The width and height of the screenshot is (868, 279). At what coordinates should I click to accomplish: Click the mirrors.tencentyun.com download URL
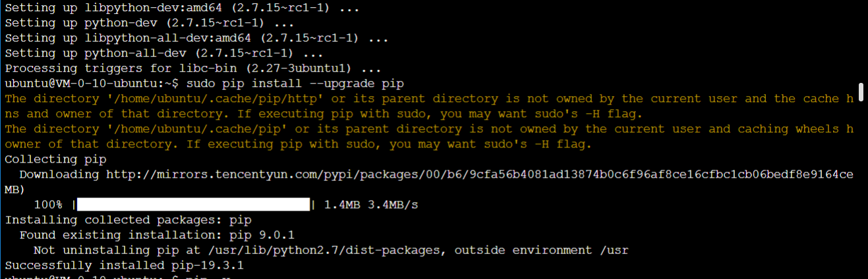click(x=480, y=174)
